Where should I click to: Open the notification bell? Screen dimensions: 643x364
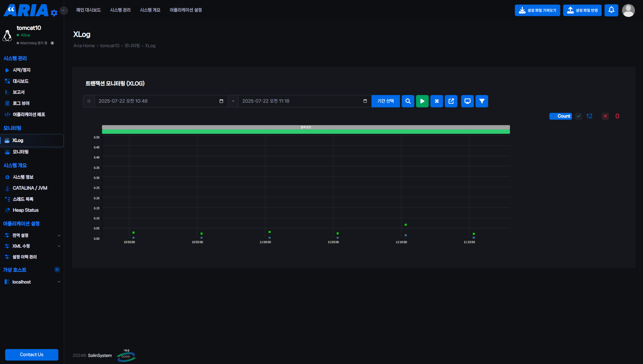pos(611,10)
